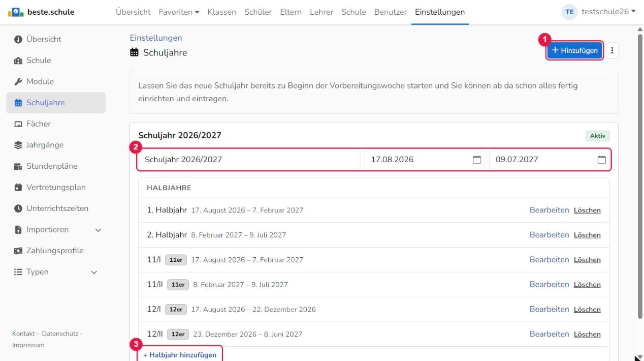
Task: Click the 11er badge on 11/I row
Action: click(176, 260)
